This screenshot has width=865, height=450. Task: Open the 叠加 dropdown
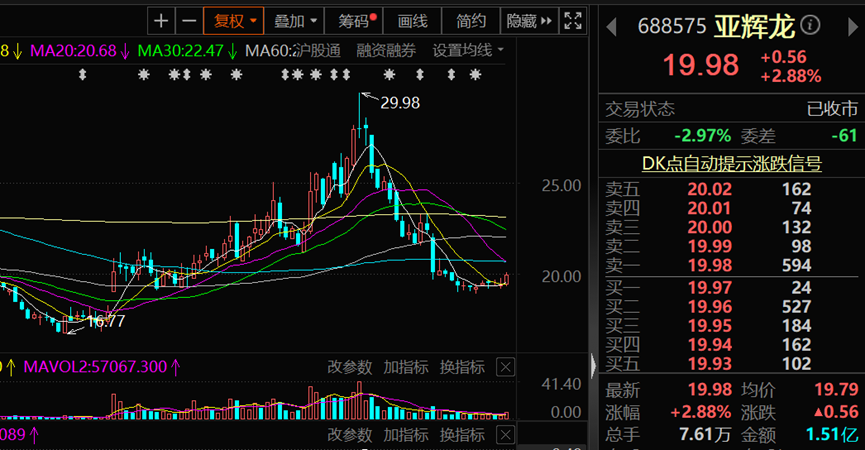[295, 22]
